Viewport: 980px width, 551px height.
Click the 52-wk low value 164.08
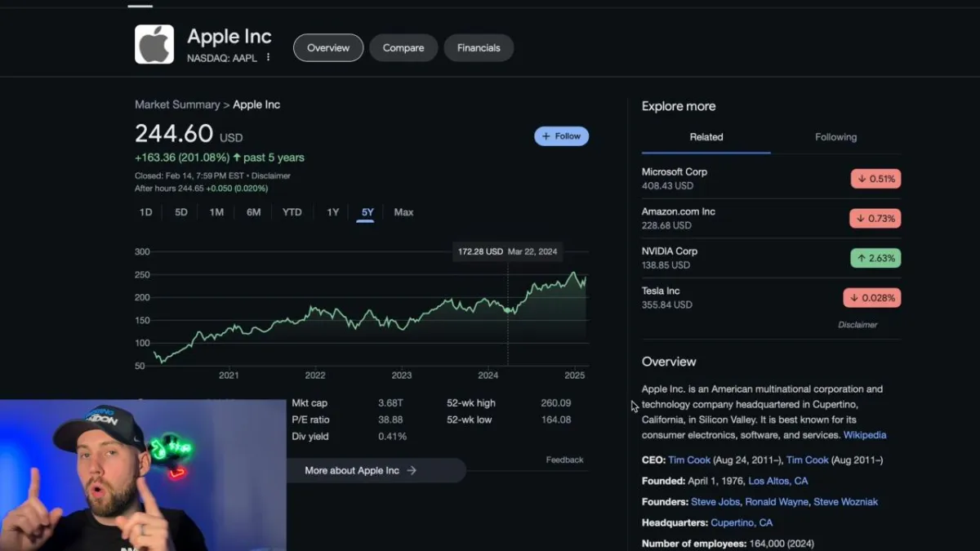click(556, 420)
